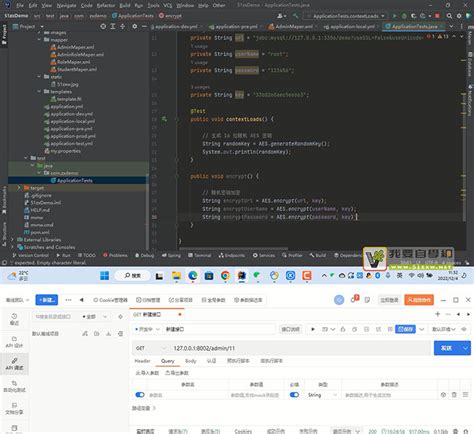Collapse the mapper folder in project tree
The height and width of the screenshot is (434, 474).
point(39,40)
